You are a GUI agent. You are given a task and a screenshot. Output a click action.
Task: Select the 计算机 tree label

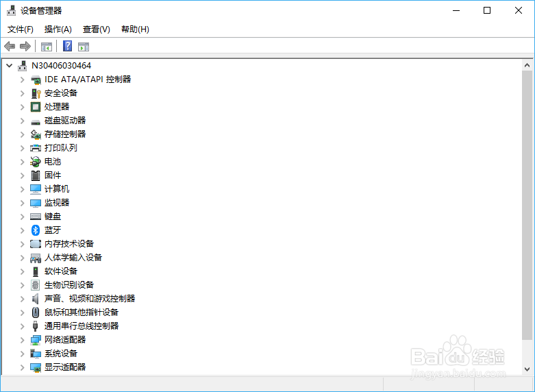tap(57, 189)
